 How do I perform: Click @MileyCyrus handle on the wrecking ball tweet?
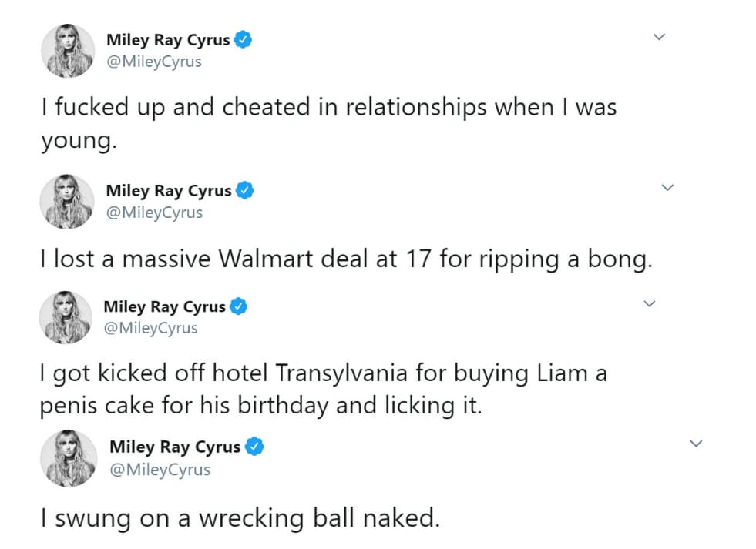(160, 469)
